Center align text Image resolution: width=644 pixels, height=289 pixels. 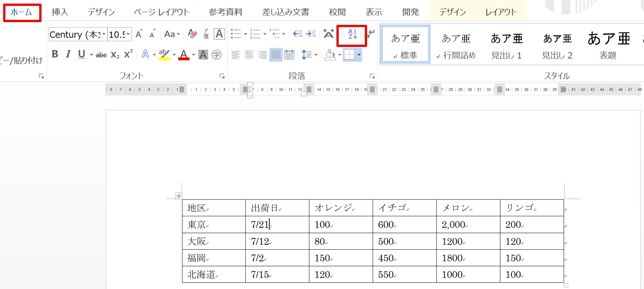tap(249, 55)
